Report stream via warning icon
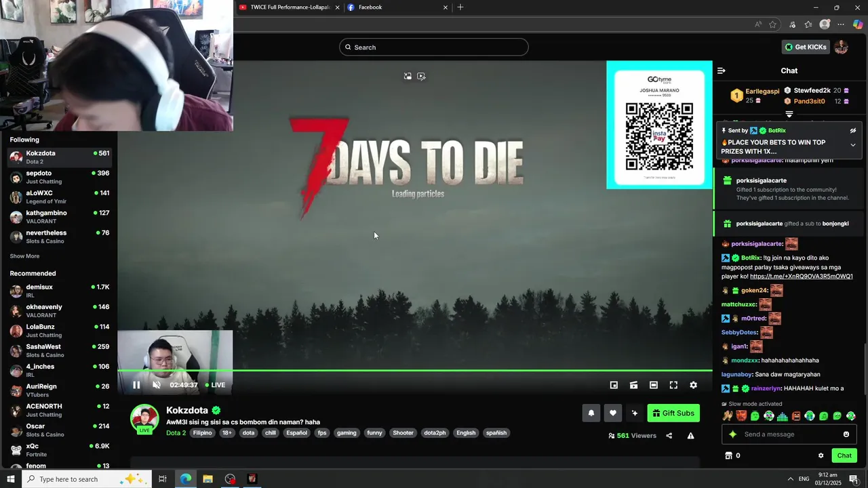The width and height of the screenshot is (868, 488). click(x=690, y=436)
